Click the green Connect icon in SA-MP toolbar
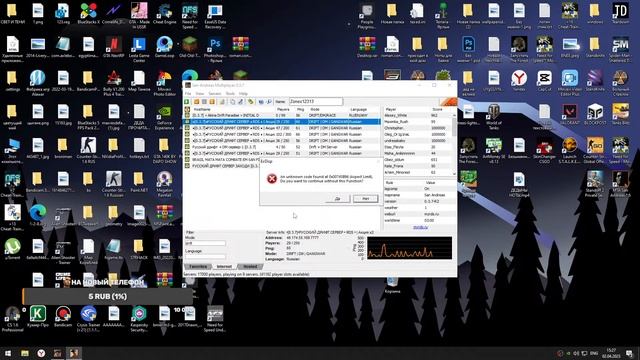Image resolution: width=640 pixels, height=360 pixels. [187, 102]
